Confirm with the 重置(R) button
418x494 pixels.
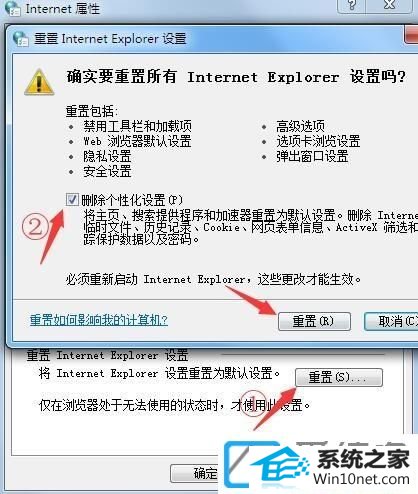click(314, 321)
